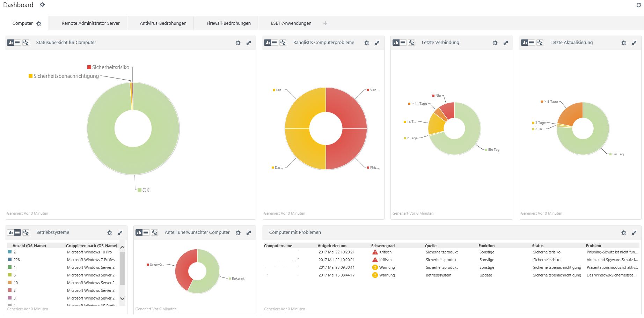Open pie chart view in Letzte Verbindung panel
This screenshot has height=318, width=644.
tap(411, 43)
